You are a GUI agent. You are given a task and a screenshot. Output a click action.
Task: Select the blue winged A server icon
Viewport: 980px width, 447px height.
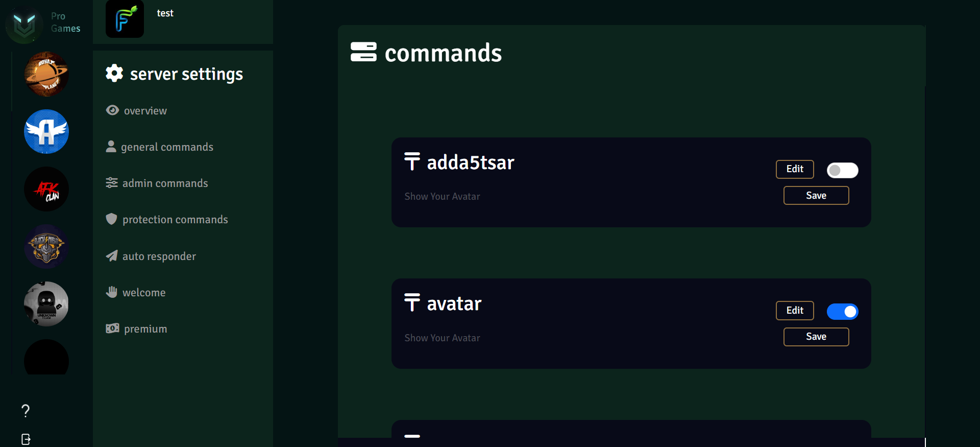(46, 132)
